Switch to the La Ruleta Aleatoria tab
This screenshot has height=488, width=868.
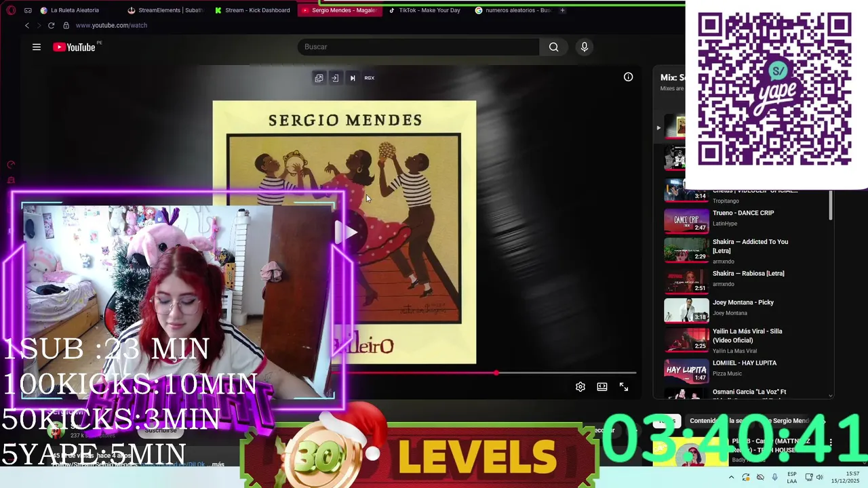tap(75, 10)
